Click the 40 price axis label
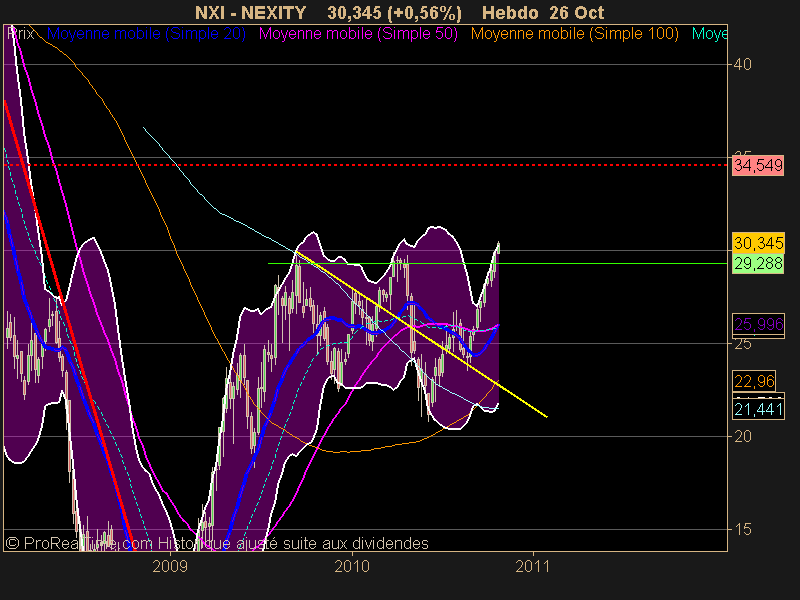The height and width of the screenshot is (600, 800). click(742, 64)
